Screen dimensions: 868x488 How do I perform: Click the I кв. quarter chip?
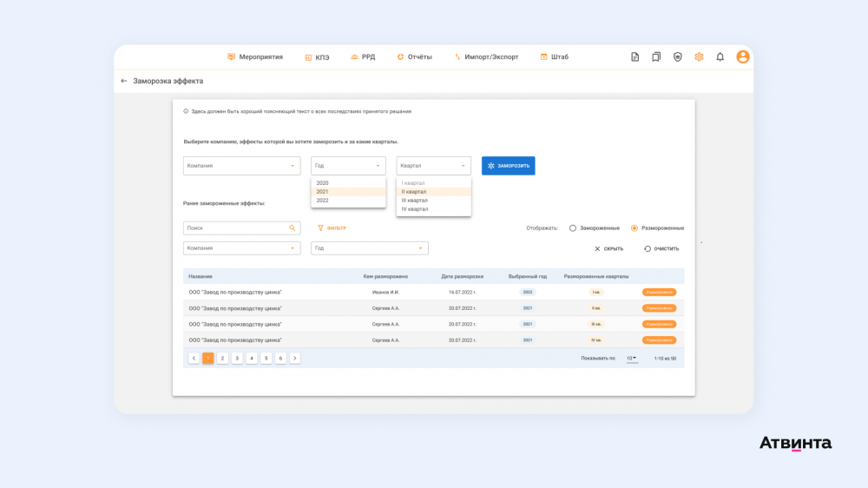[x=596, y=292]
